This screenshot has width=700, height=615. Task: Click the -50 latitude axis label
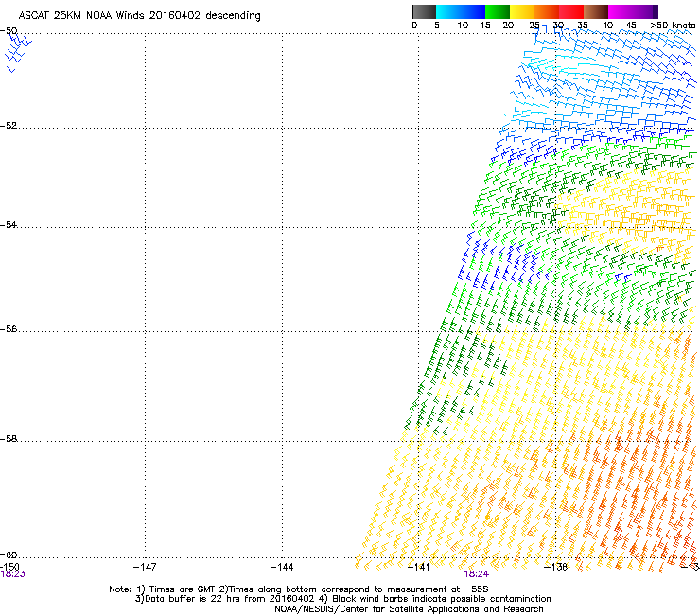[9, 31]
